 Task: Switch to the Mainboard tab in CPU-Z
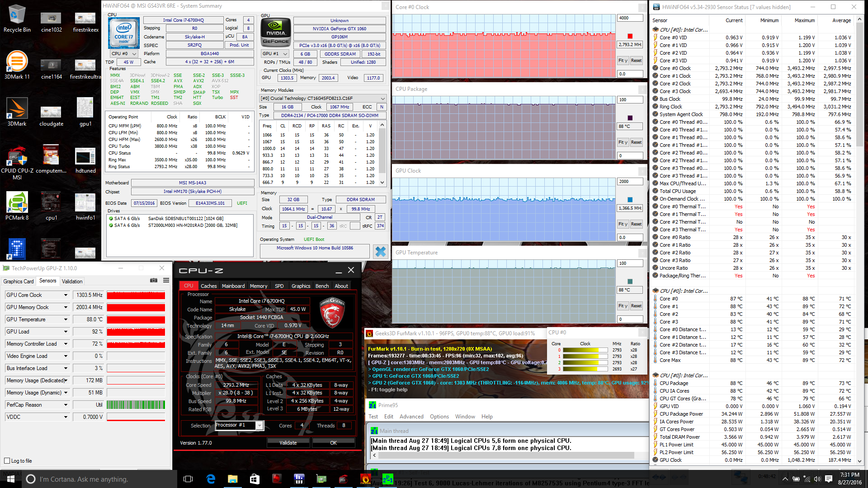233,286
